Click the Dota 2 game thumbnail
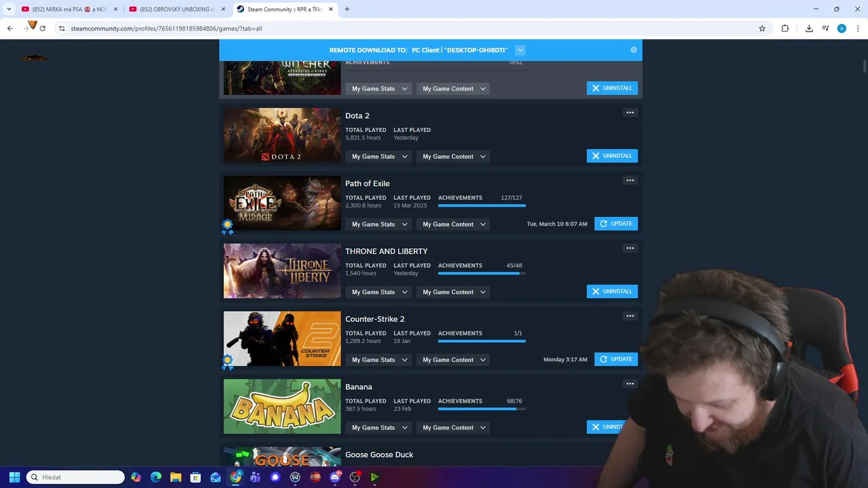 [x=282, y=136]
